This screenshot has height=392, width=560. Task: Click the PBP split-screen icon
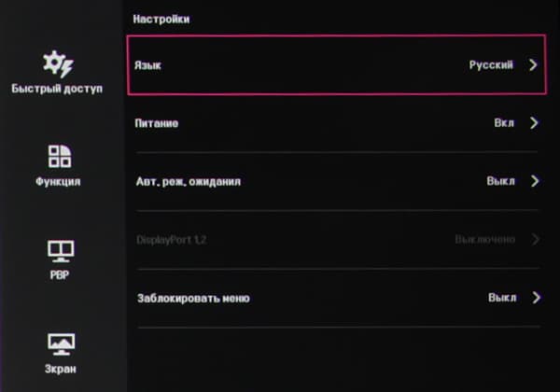(61, 250)
